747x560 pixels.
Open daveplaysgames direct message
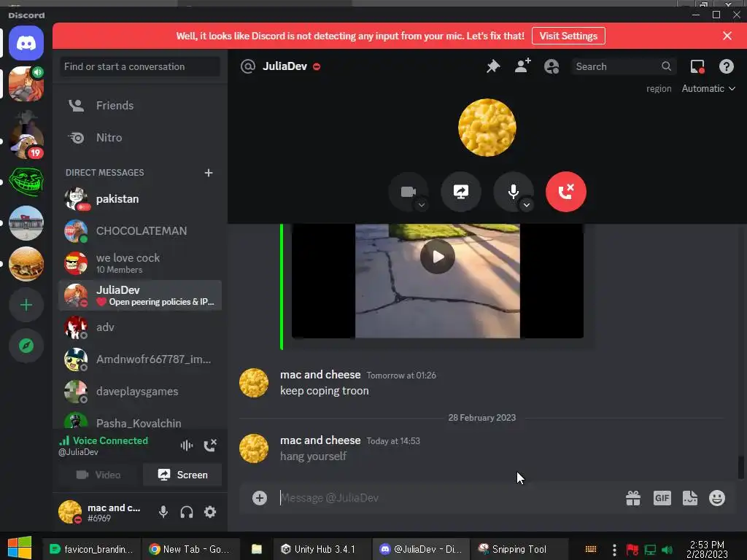click(x=140, y=392)
